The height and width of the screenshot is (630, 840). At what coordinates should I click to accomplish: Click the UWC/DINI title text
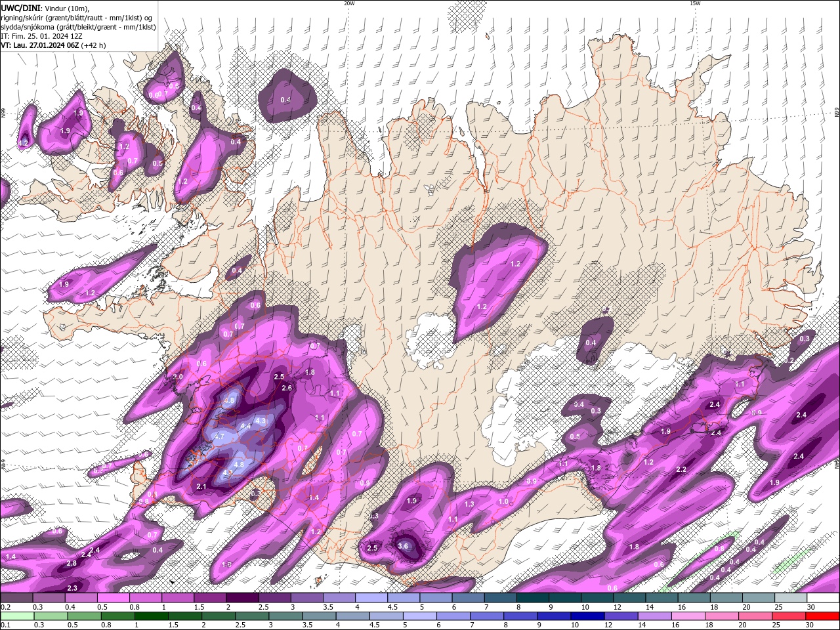coord(20,8)
